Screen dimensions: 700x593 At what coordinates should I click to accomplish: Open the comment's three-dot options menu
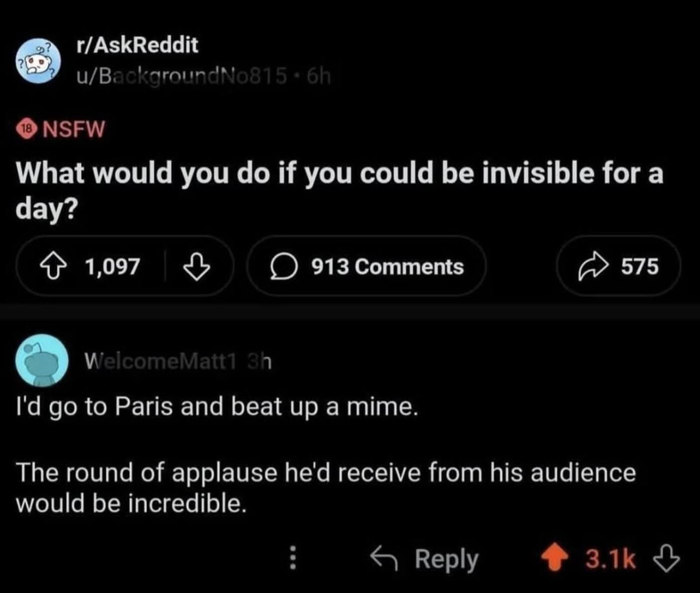tap(293, 558)
